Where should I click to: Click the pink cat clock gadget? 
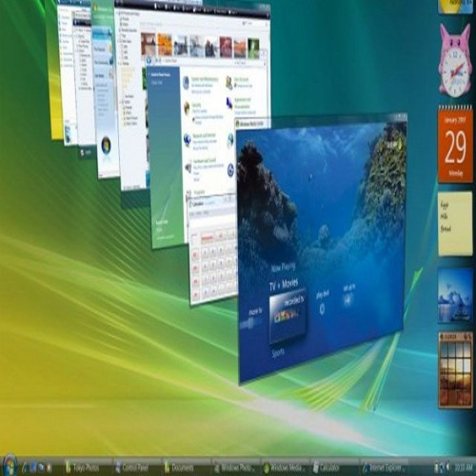coord(455,61)
